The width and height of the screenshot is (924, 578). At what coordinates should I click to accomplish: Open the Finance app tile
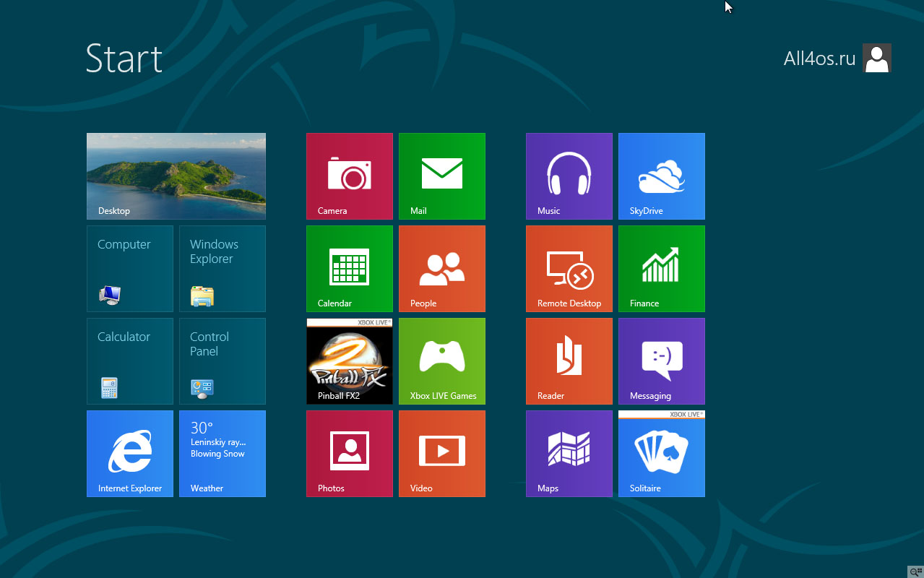point(662,269)
